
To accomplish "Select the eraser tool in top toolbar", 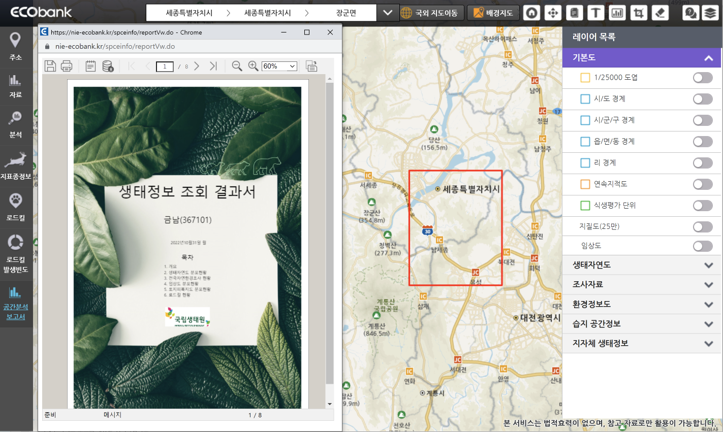I will tap(660, 13).
